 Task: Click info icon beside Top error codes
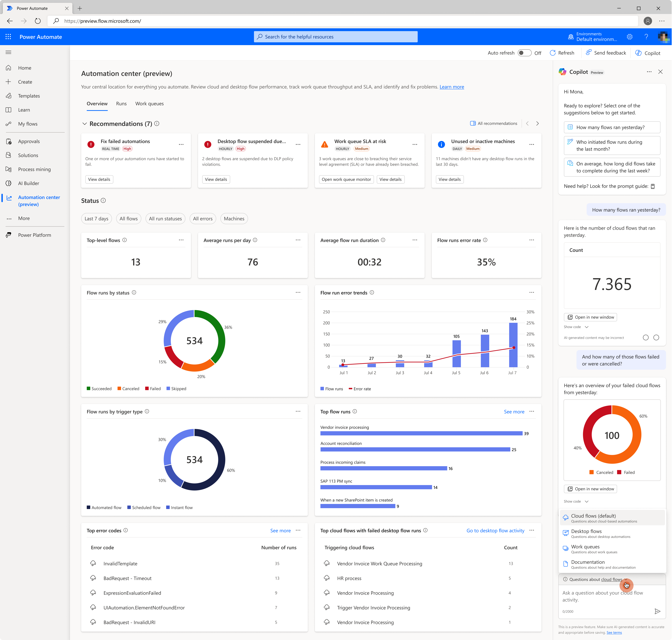click(126, 531)
